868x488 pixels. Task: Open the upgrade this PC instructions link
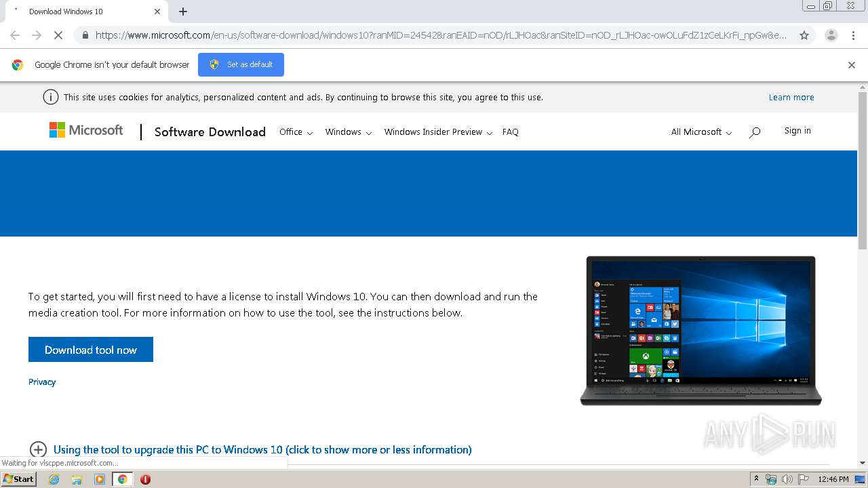pos(262,449)
